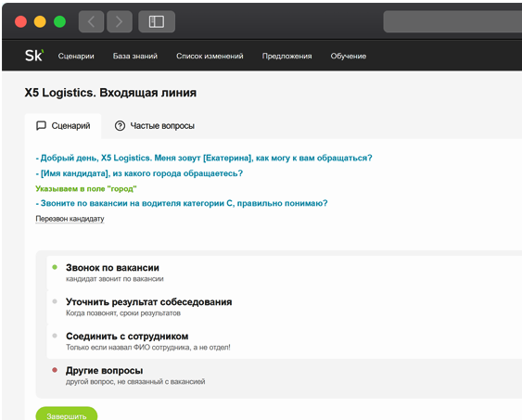The image size is (522, 420).
Task: Click the line asking из какого города обращаетесь
Action: 139,173
